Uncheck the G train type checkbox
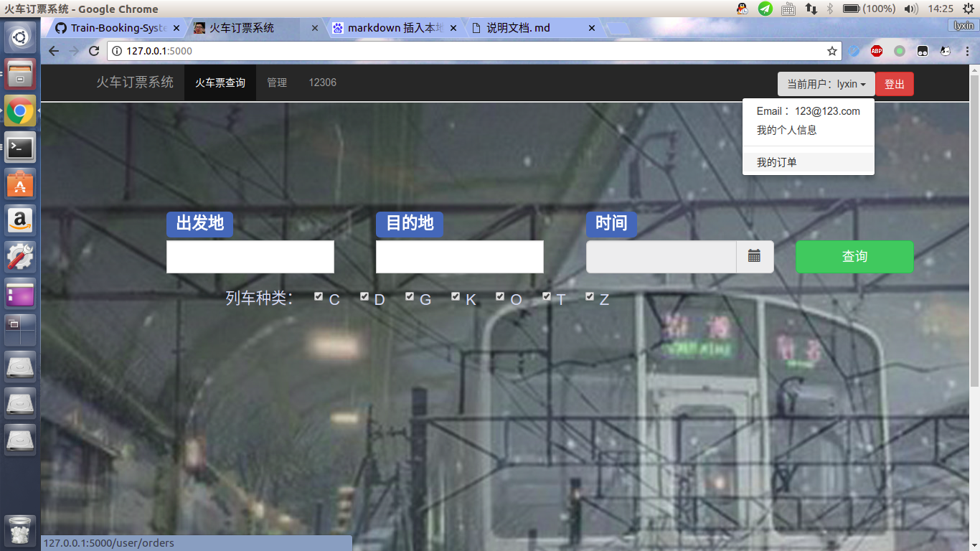The image size is (980, 551). 410,296
